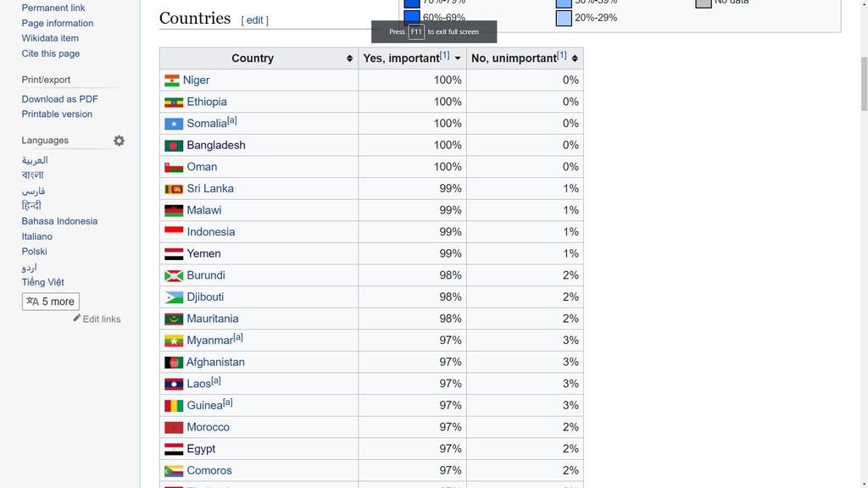The image size is (868, 488).
Task: Click the Djibouti flag icon
Action: 174,297
